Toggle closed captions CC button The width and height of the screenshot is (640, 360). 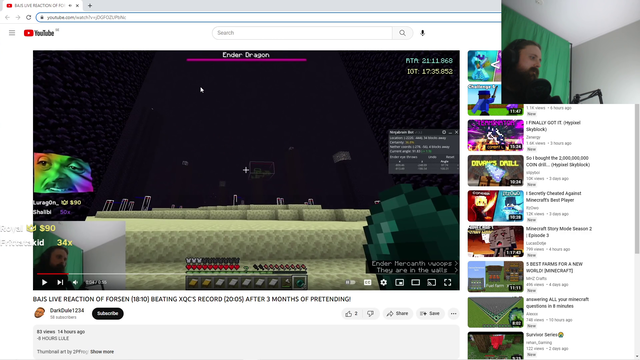tap(367, 282)
